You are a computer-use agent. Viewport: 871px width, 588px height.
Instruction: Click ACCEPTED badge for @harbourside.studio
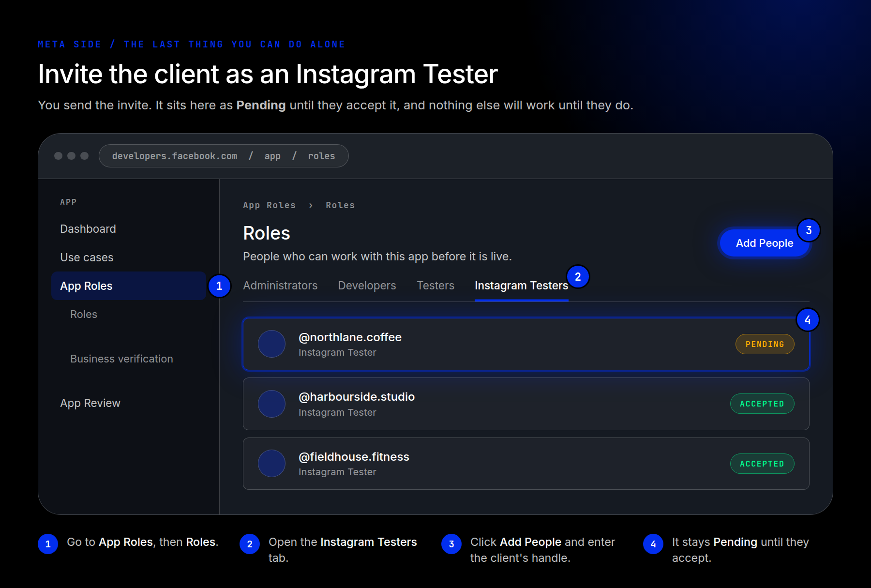(762, 404)
